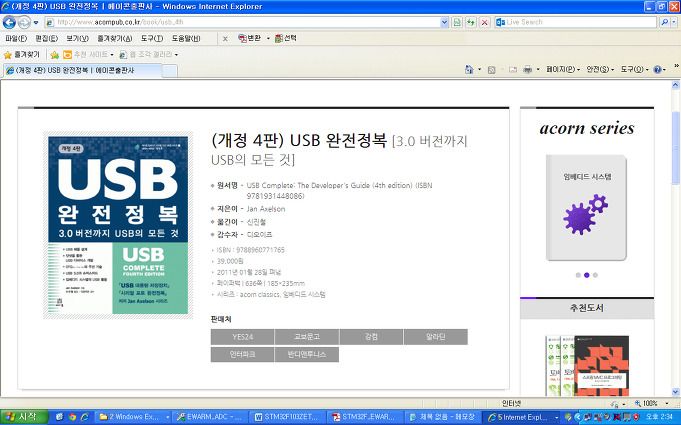Open the 추천 사이트 favorites bar item

[88, 55]
